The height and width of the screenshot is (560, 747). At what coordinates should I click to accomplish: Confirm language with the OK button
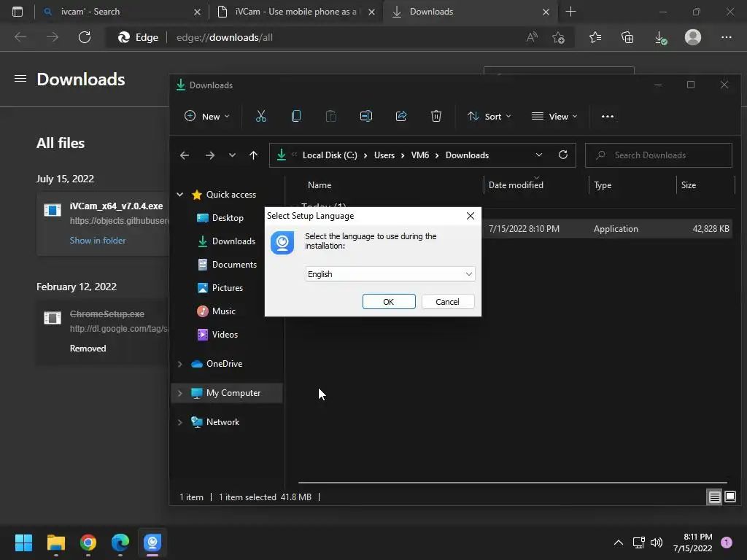[389, 301]
